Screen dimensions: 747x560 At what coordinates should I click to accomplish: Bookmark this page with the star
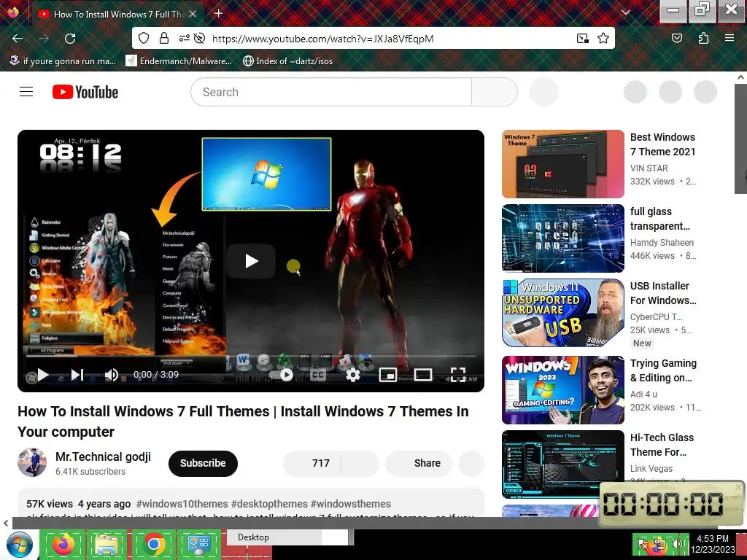pyautogui.click(x=603, y=38)
